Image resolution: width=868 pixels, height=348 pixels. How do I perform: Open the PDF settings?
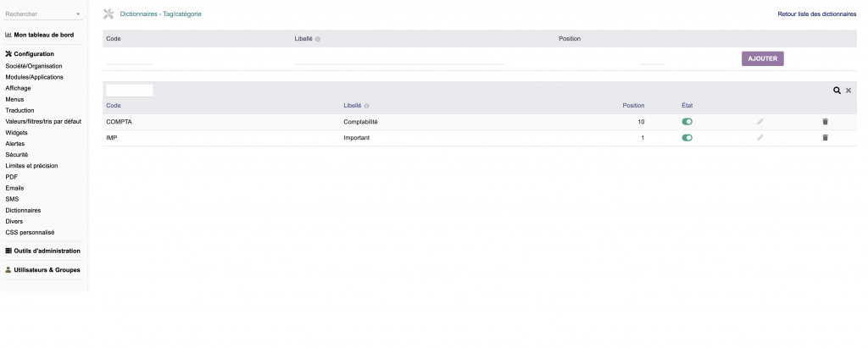pos(11,177)
